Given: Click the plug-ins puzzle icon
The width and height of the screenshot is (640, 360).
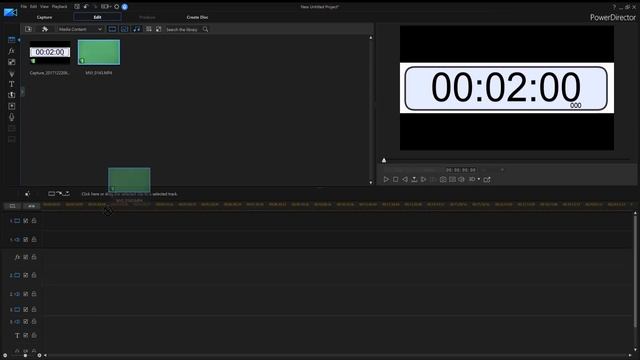Looking at the screenshot, I should pyautogui.click(x=45, y=29).
